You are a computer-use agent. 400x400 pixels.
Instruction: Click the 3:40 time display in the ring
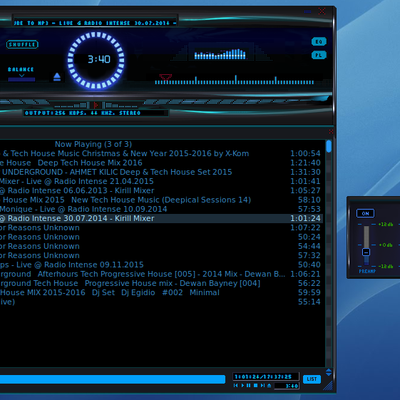[99, 59]
